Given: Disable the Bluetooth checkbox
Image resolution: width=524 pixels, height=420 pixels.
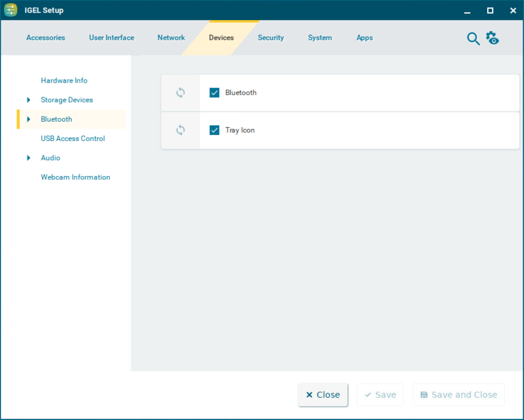Looking at the screenshot, I should click(x=214, y=93).
